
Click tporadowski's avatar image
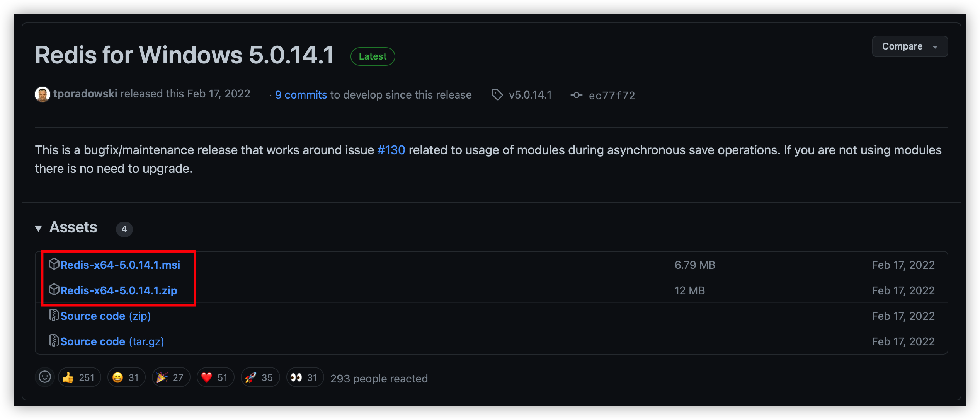coord(43,94)
